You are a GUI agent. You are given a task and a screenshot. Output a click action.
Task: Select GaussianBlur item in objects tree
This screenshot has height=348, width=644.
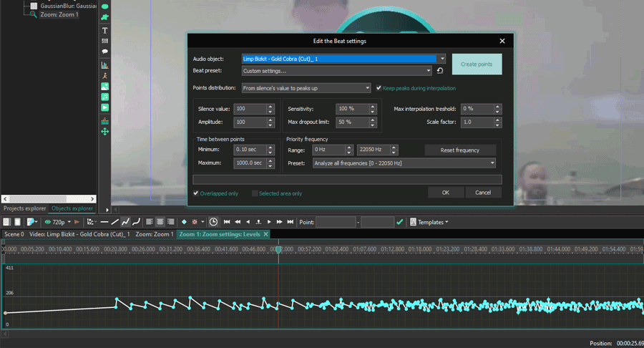[x=64, y=6]
